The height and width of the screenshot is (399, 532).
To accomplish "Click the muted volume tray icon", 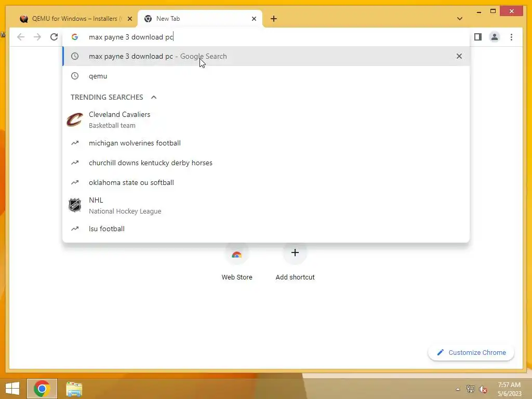I will coord(483,389).
